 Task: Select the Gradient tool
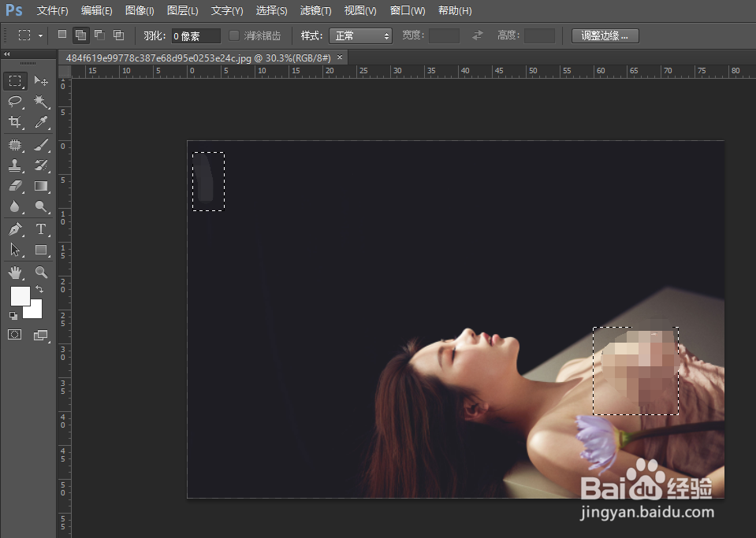[x=41, y=186]
